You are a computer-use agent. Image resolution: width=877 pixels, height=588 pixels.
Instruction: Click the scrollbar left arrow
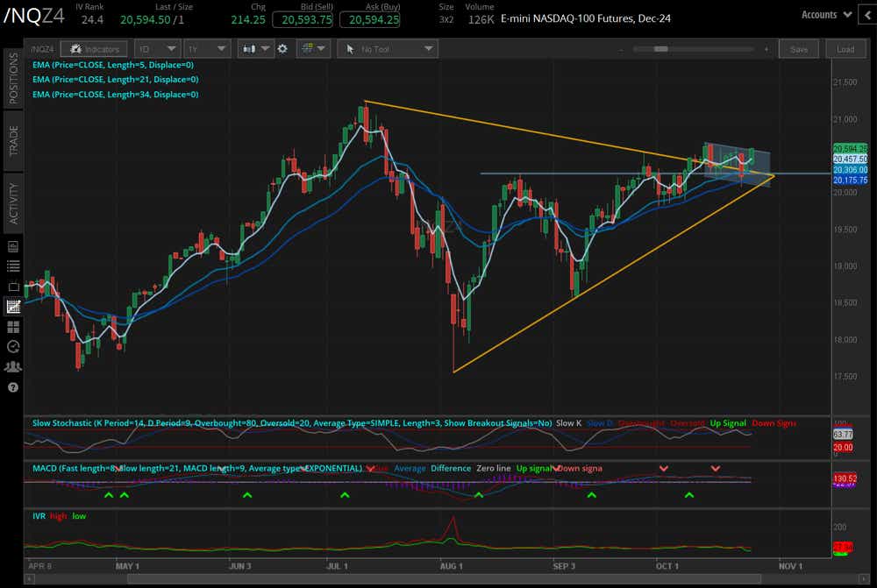29,579
